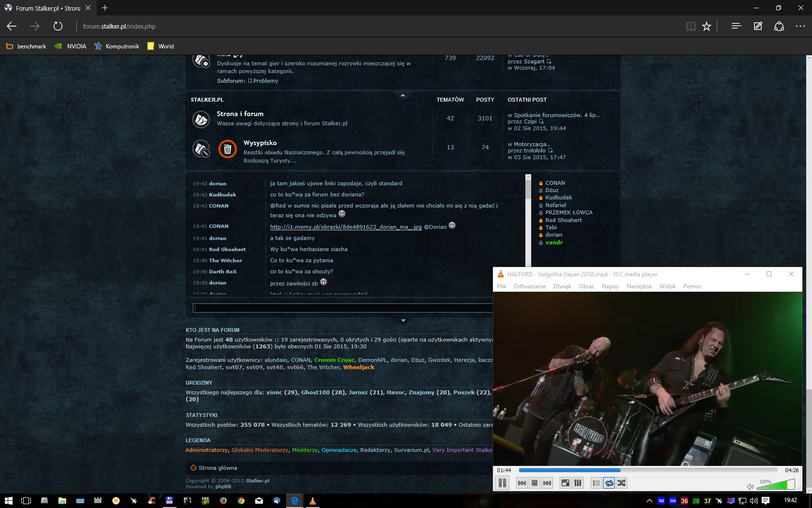Viewport: 812px width, 508px height.
Task: Open Edge More actions menu
Action: (800, 26)
